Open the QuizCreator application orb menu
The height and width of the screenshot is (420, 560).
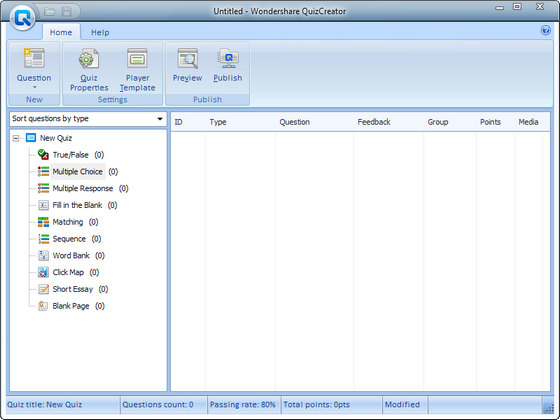22,17
